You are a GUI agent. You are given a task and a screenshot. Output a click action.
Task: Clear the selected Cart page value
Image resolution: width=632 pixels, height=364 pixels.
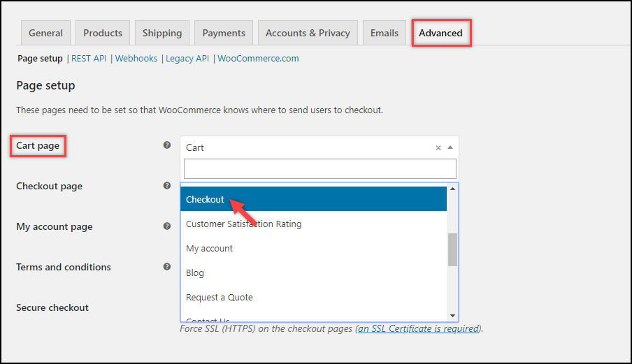[x=438, y=148]
